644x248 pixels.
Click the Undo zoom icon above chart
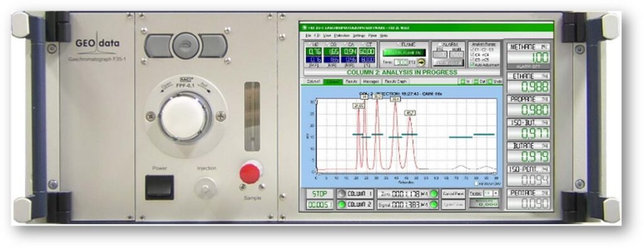(490, 82)
